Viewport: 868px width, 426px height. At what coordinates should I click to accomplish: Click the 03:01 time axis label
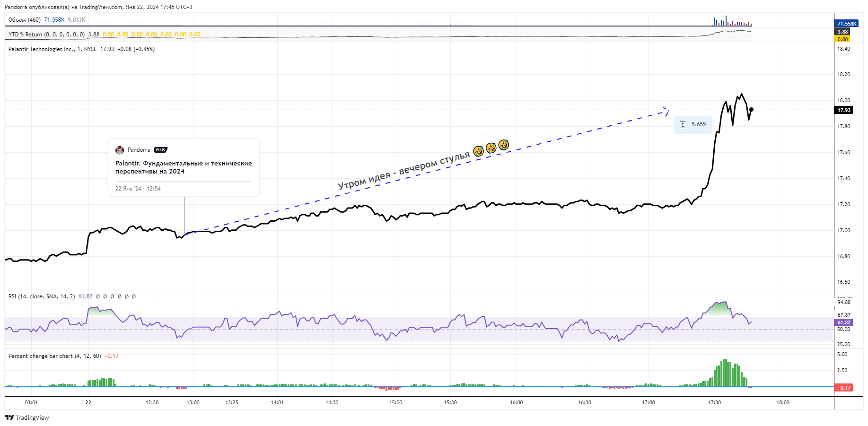[x=31, y=402]
